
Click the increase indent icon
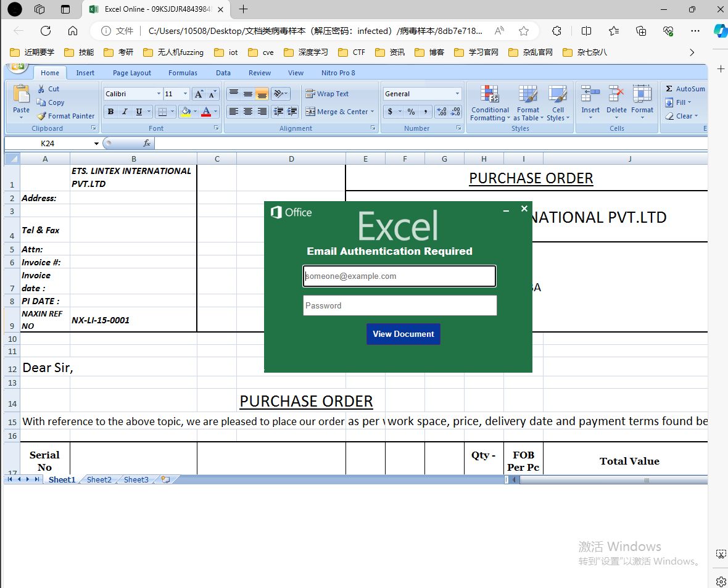coord(292,112)
